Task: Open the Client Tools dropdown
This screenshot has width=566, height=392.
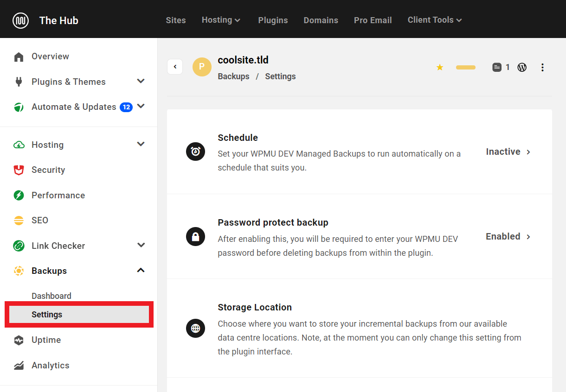Action: point(435,20)
